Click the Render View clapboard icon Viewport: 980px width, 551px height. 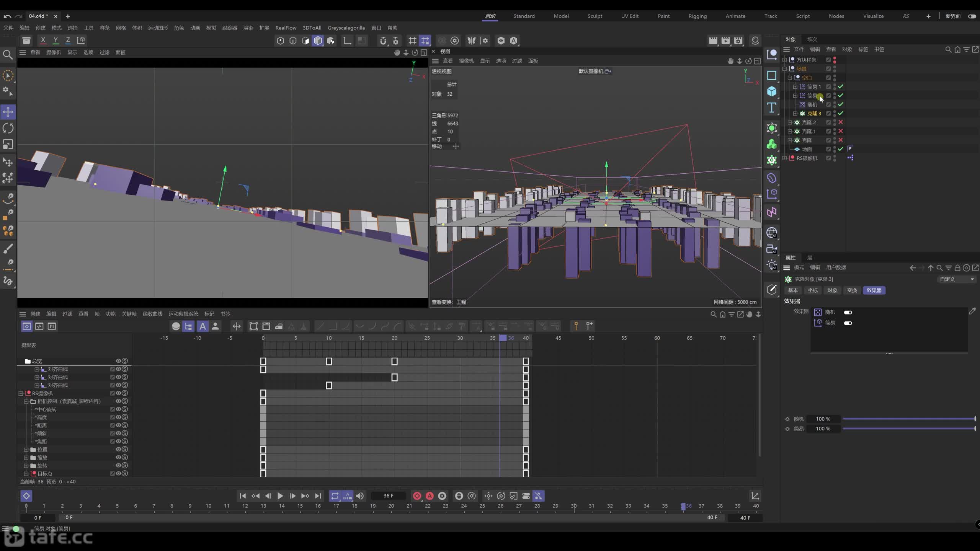(713, 41)
